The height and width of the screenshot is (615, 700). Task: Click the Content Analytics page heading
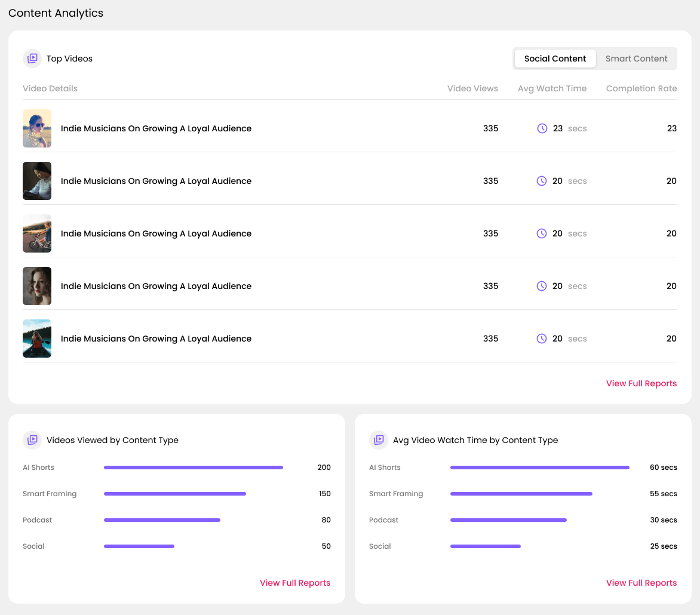[x=56, y=13]
